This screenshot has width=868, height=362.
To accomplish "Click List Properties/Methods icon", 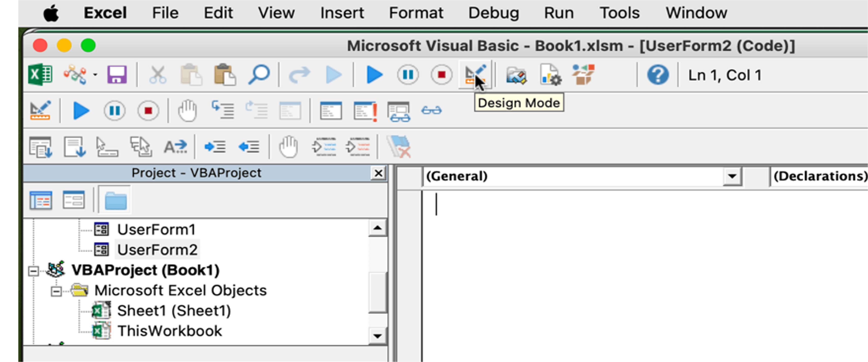I will point(40,147).
